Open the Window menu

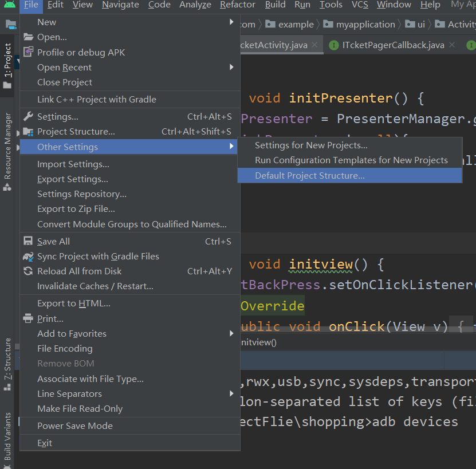click(394, 5)
